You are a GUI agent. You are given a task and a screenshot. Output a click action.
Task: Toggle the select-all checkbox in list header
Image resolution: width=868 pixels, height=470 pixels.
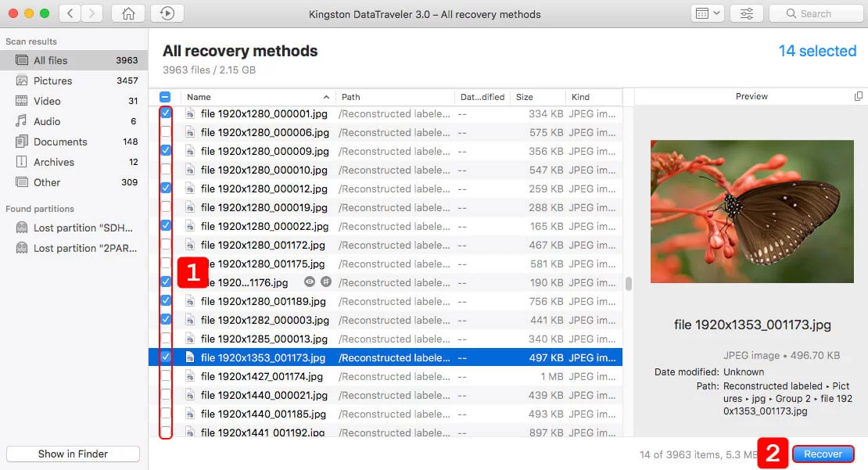[165, 95]
